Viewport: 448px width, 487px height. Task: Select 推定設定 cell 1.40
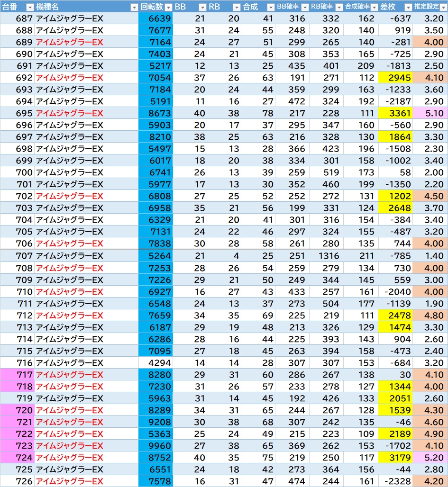430,256
